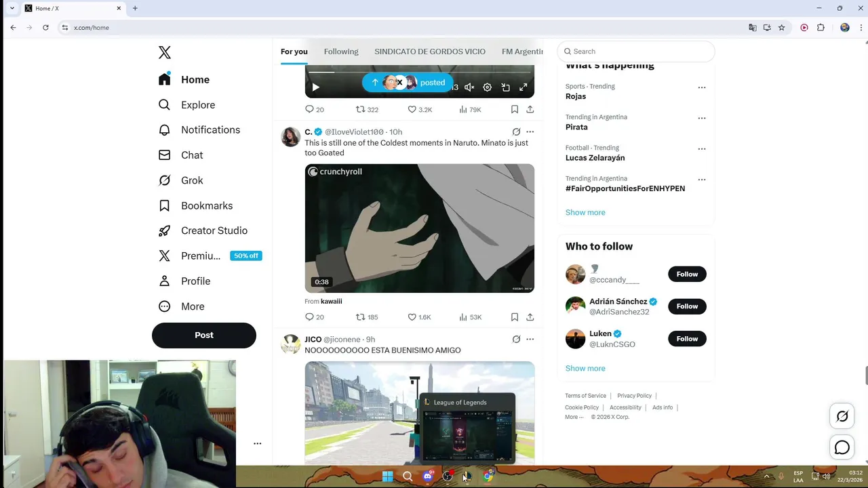Open JICO profile avatar
The width and height of the screenshot is (868, 488).
tap(291, 344)
